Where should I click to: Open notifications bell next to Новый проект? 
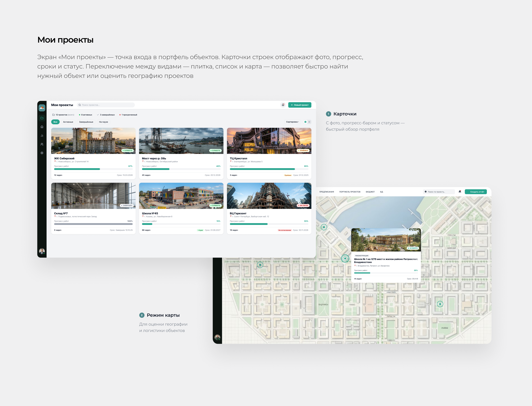(x=283, y=105)
